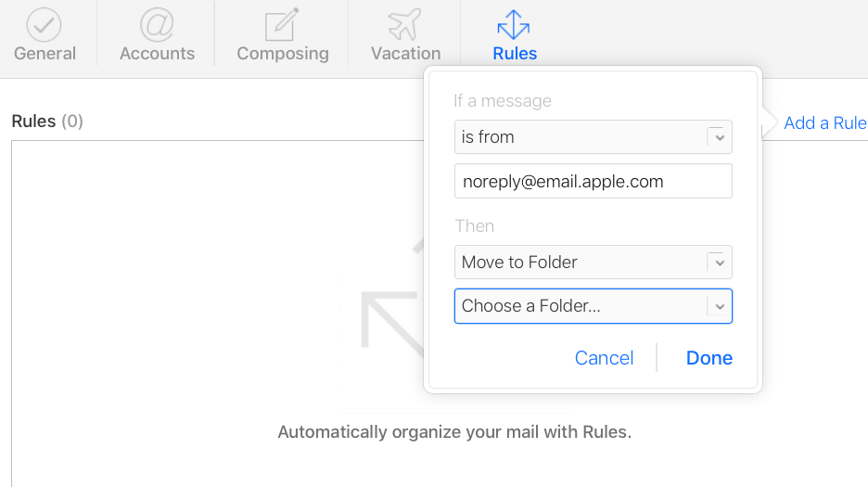
Task: Select the Vacation tab label
Action: point(405,54)
